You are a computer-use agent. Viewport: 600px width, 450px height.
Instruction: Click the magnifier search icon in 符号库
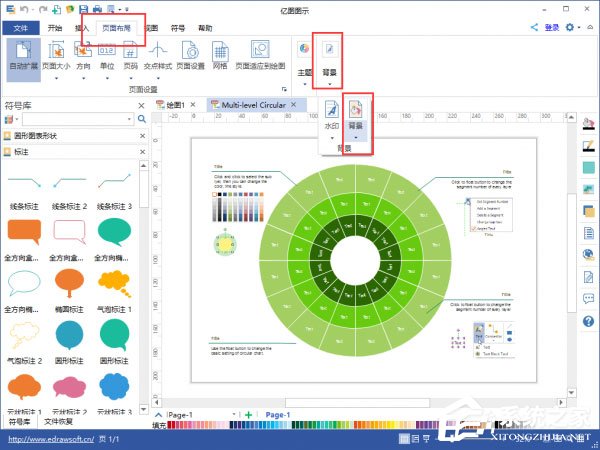click(142, 119)
